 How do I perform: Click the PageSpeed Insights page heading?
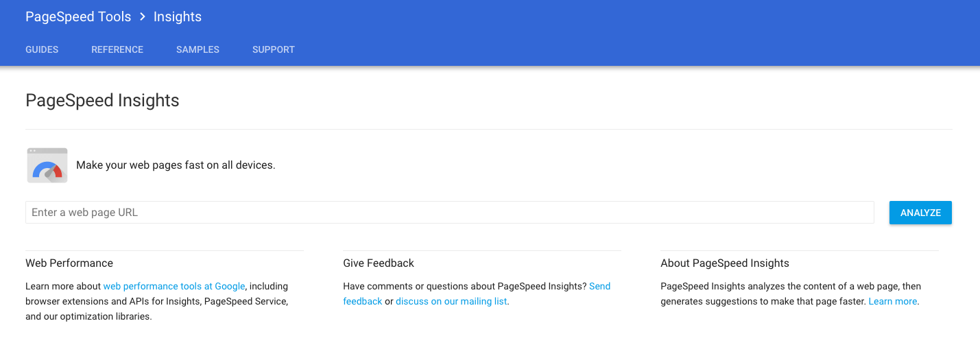pos(102,101)
